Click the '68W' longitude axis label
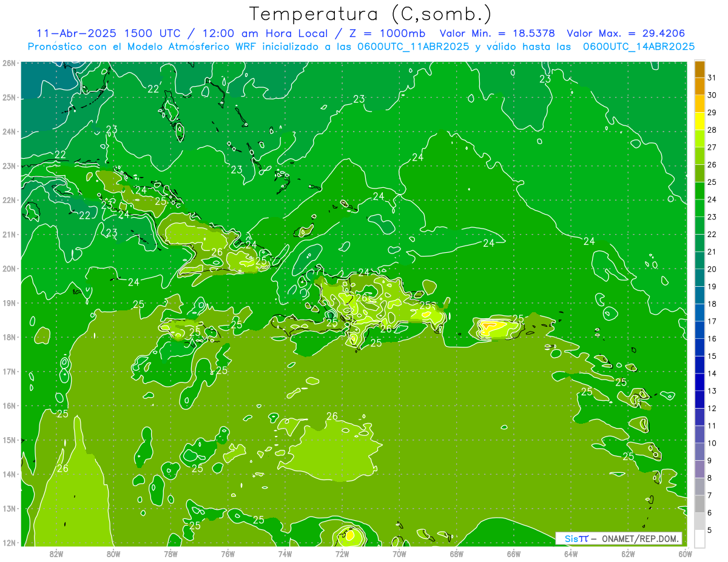This screenshot has height=562, width=728. click(456, 554)
